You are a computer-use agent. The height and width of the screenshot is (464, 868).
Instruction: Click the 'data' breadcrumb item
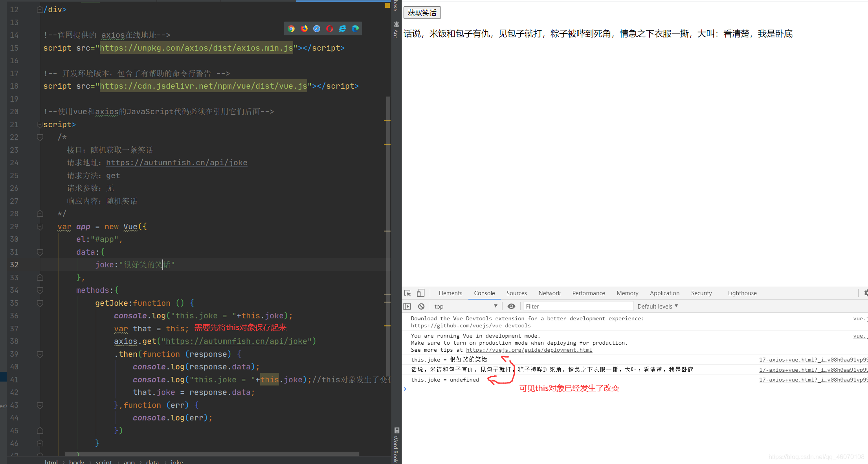152,462
